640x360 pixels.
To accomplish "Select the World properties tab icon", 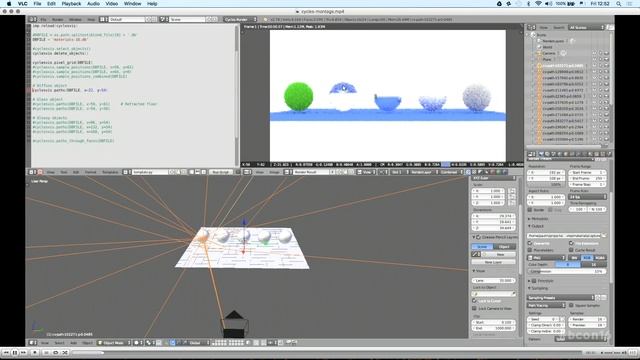I will (560, 154).
